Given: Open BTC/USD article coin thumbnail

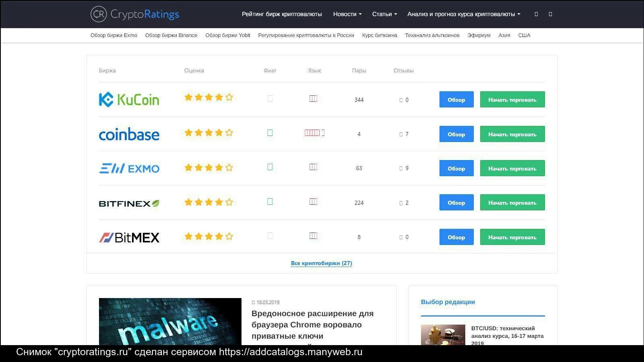Looking at the screenshot, I should [x=443, y=335].
